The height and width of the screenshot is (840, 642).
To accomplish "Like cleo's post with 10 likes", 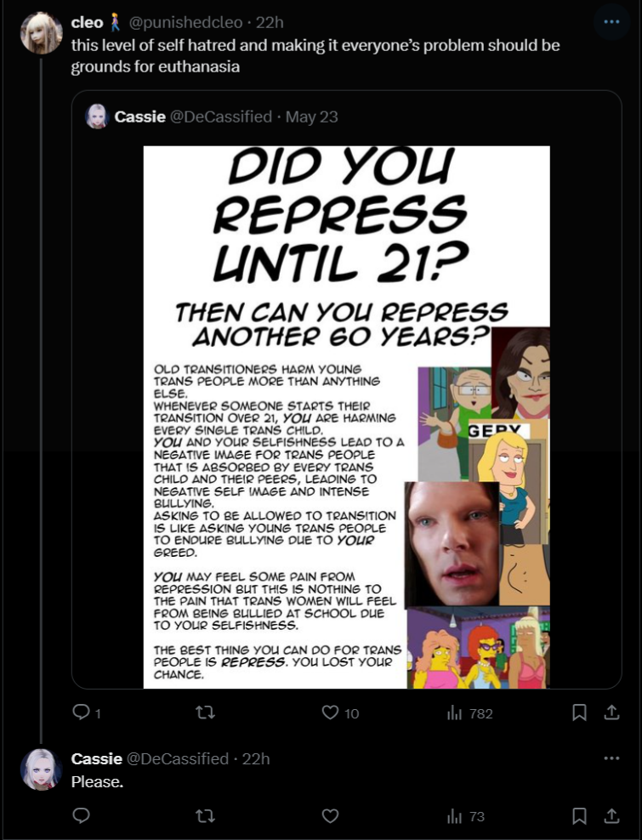I will click(x=340, y=713).
